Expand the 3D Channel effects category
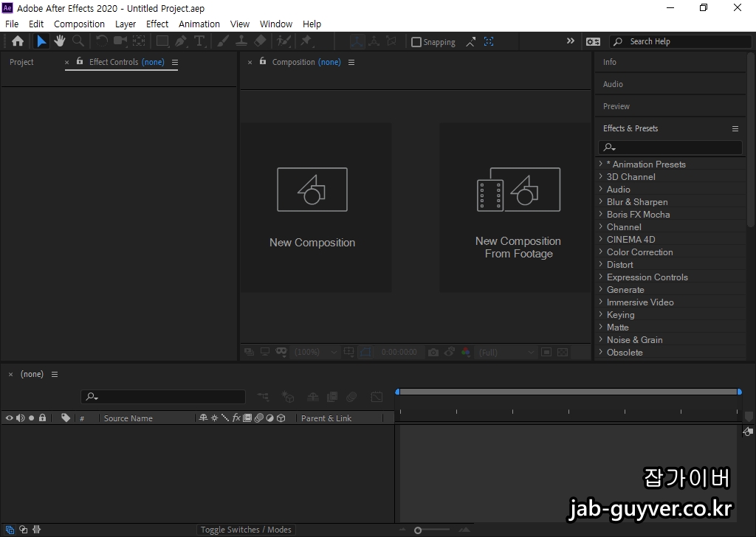This screenshot has height=537, width=756. 601,176
